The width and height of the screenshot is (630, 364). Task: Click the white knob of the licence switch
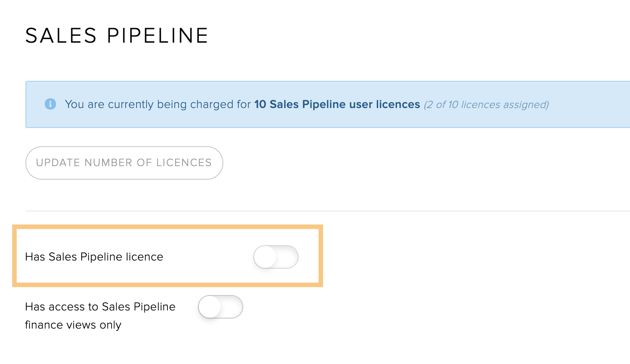click(265, 257)
